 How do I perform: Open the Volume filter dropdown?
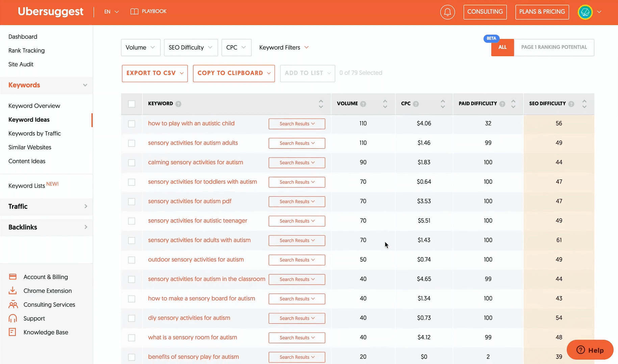(140, 48)
